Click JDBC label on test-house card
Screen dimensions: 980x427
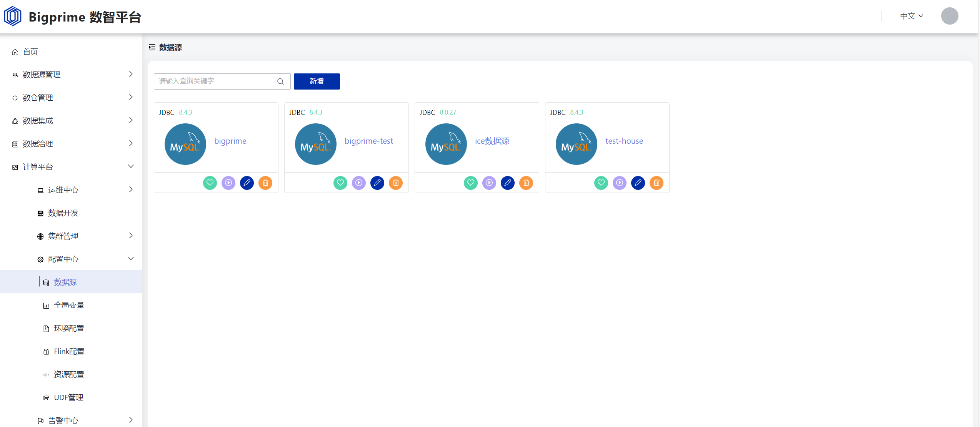pos(558,112)
